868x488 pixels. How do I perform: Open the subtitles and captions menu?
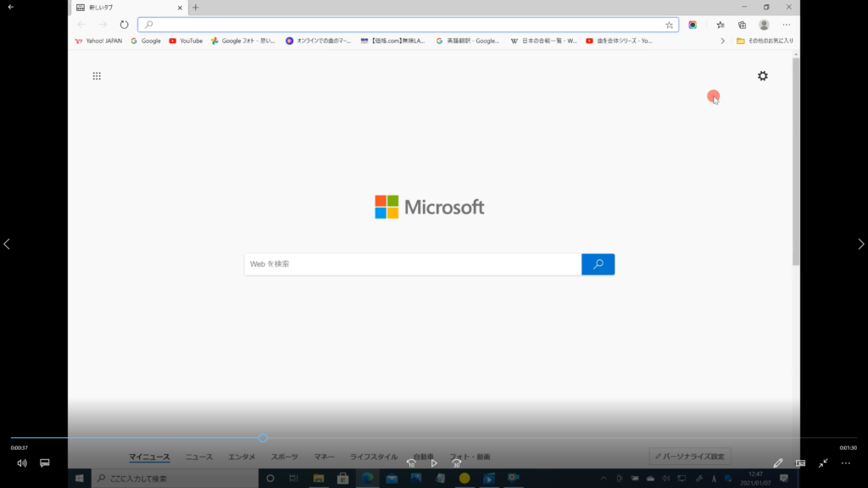(x=45, y=463)
